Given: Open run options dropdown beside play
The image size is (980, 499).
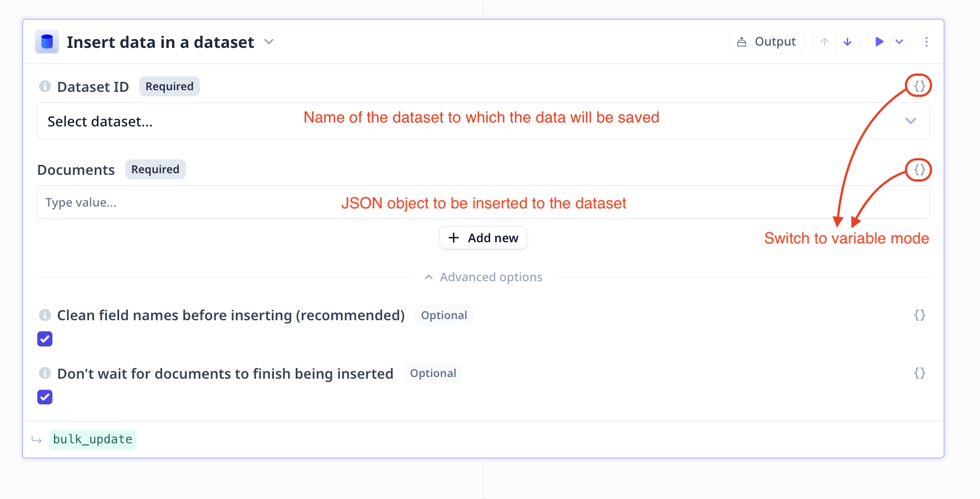Looking at the screenshot, I should pyautogui.click(x=899, y=42).
